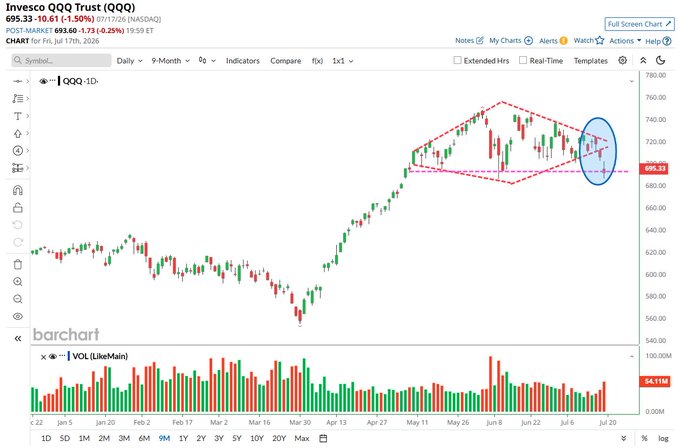The width and height of the screenshot is (679, 448).
Task: Open the numbered wave tool
Action: 18,151
